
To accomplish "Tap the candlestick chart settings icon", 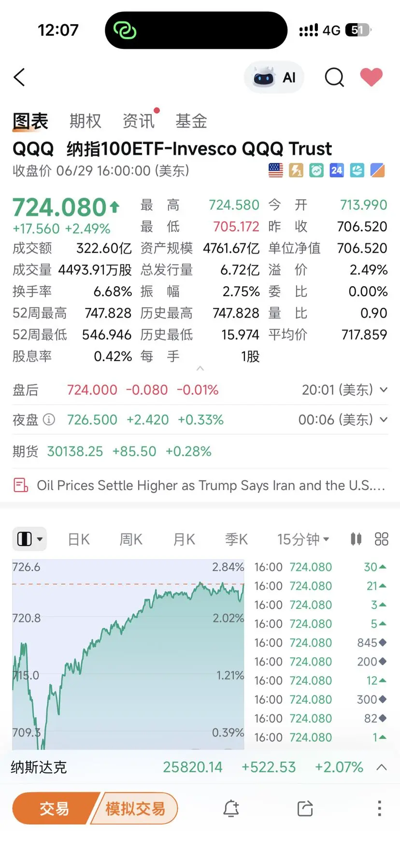I will 356,539.
